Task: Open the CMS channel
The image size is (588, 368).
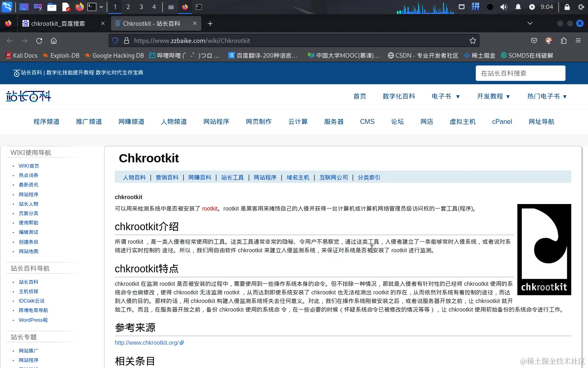Action: (x=367, y=121)
